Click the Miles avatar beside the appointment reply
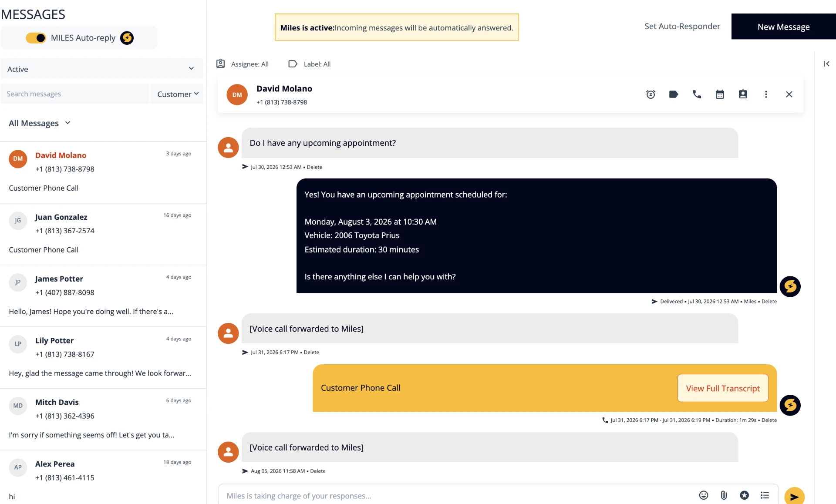 (790, 286)
